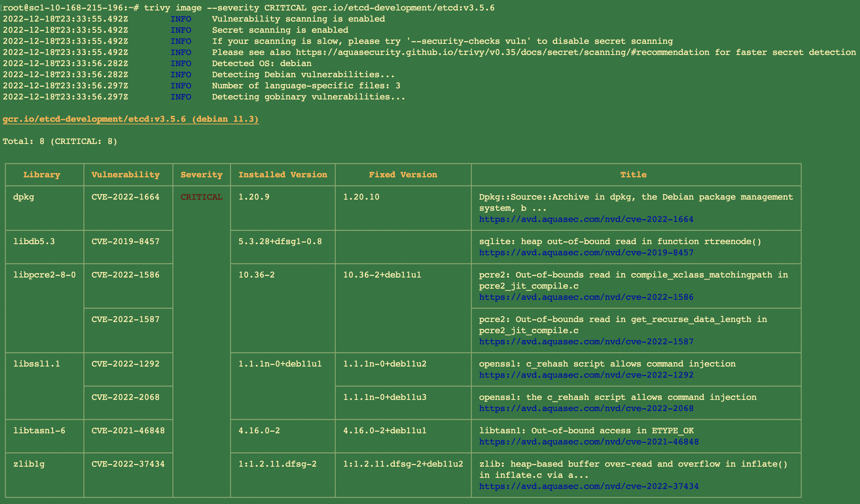Open the cve-2019-8457 aquasec link
Screen dimensions: 860x504
coord(586,253)
